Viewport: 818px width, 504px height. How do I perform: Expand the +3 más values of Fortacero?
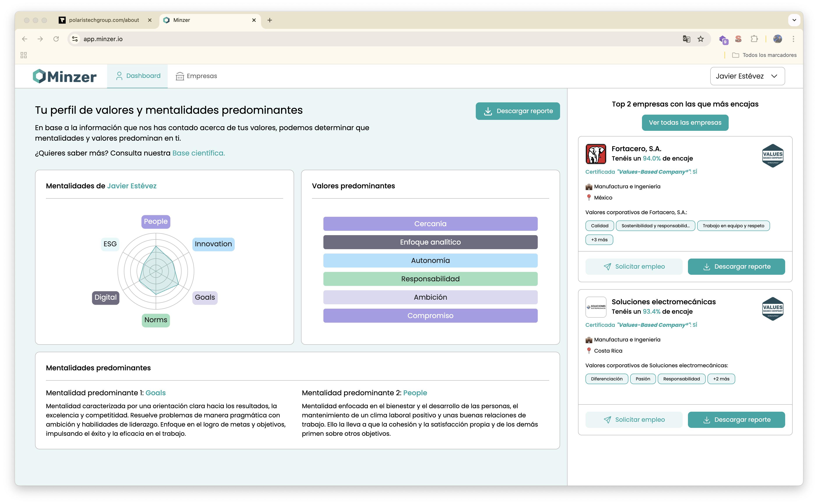[x=599, y=240]
